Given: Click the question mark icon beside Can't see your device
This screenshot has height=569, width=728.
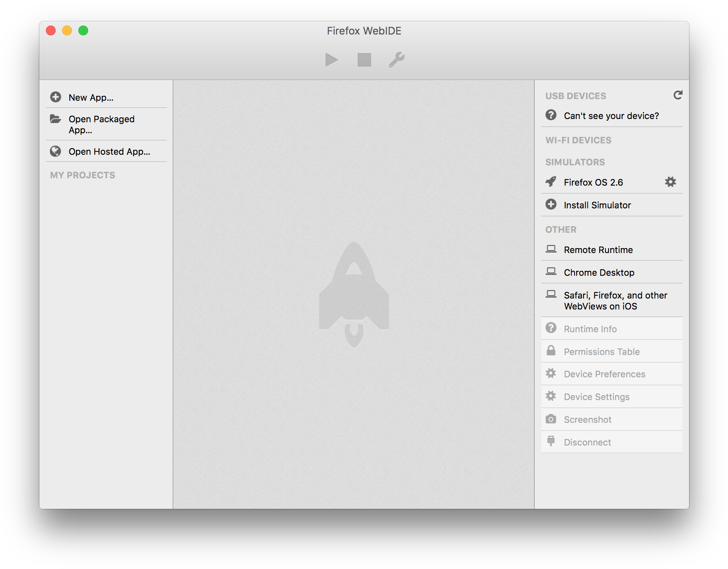Looking at the screenshot, I should click(x=551, y=115).
